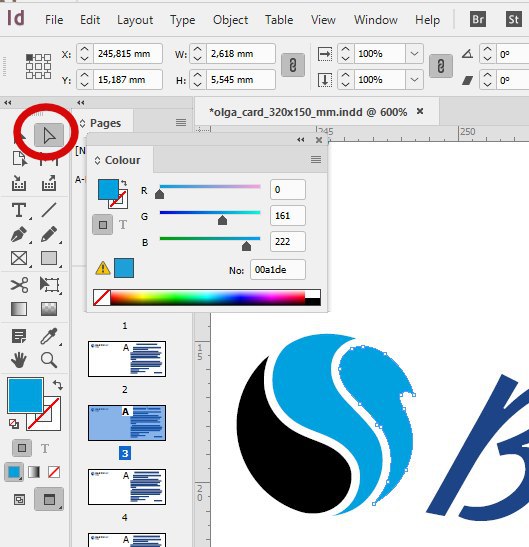Select the Pen tool
Image resolution: width=529 pixels, height=547 pixels.
19,234
